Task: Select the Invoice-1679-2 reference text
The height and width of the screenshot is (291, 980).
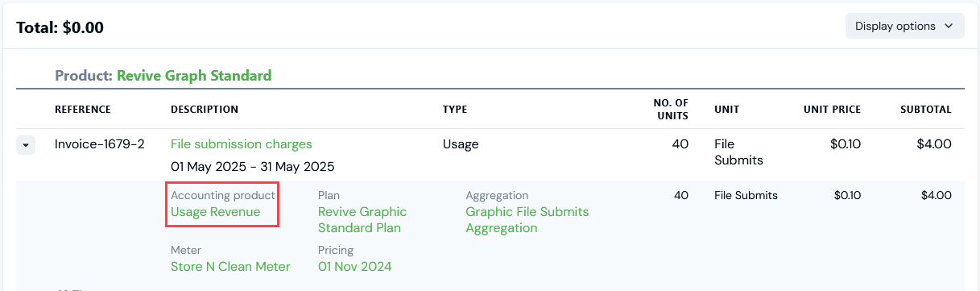Action: (100, 144)
